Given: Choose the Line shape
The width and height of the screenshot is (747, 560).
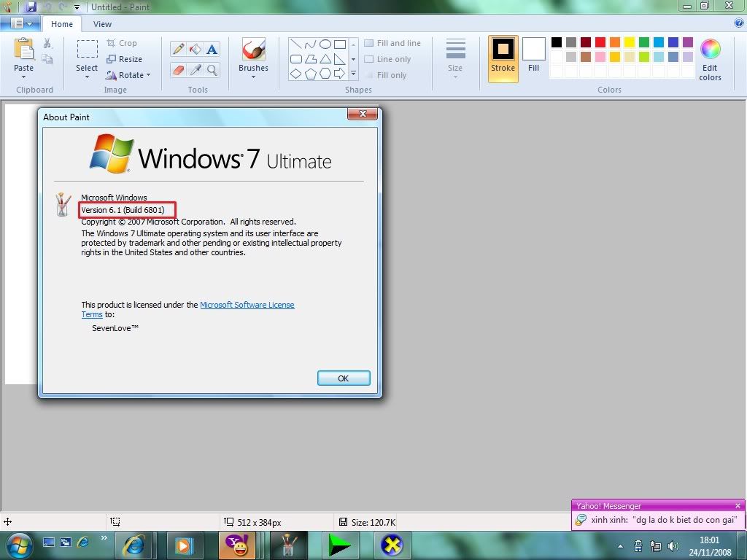Looking at the screenshot, I should coord(296,44).
